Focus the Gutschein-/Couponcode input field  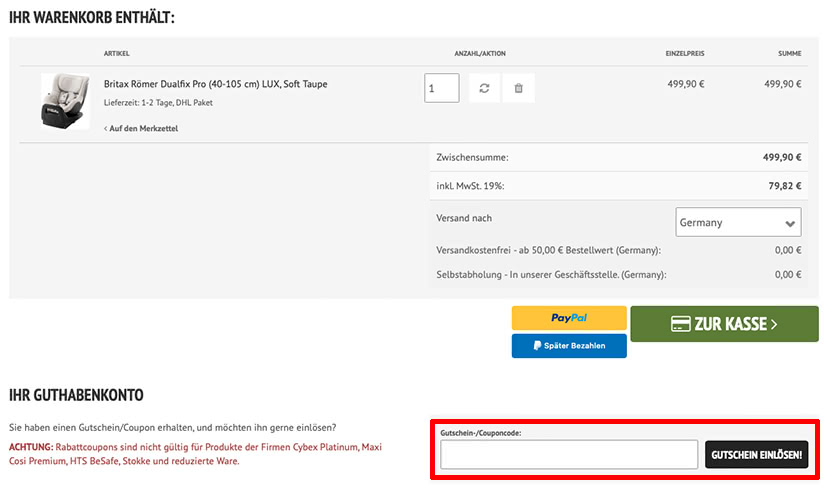tap(569, 455)
